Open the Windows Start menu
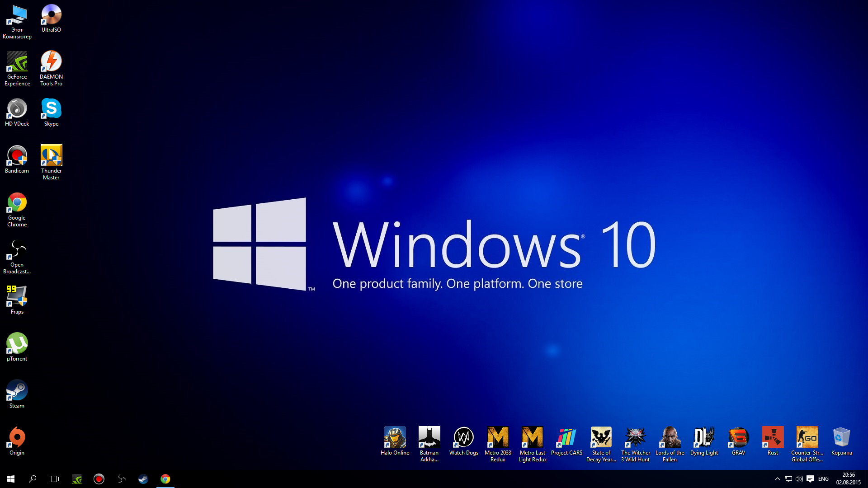 tap(11, 479)
